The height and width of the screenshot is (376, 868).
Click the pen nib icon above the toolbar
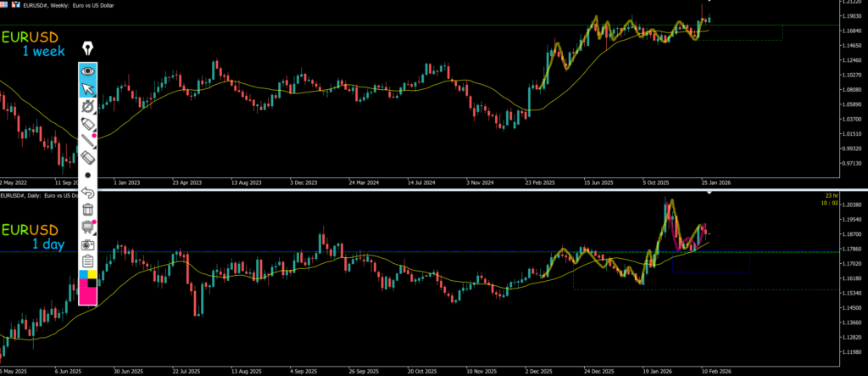(x=87, y=48)
